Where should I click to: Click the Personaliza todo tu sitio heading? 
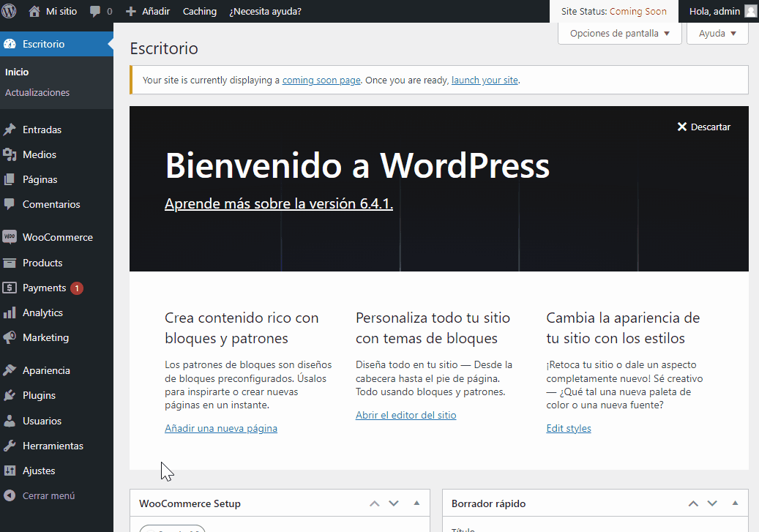[x=433, y=328]
